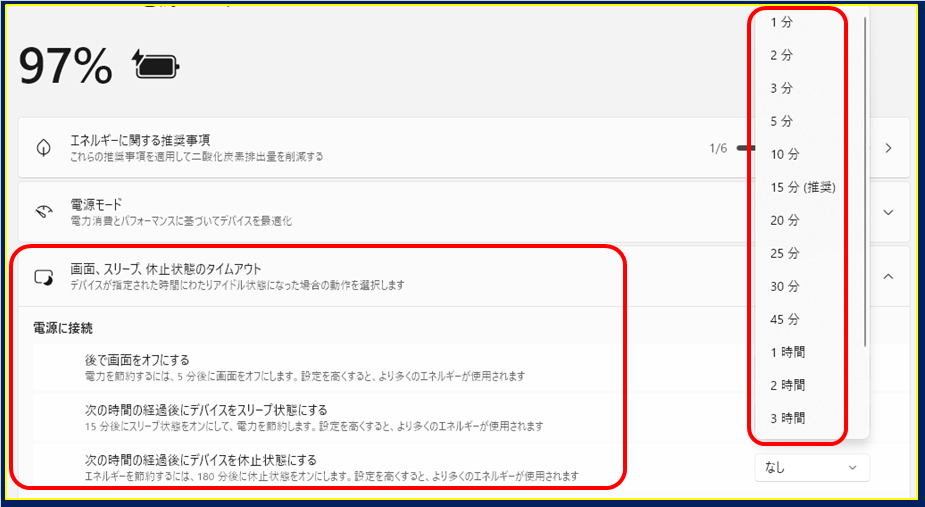
Task: Click the battery charging icon next to 97%
Action: [159, 66]
